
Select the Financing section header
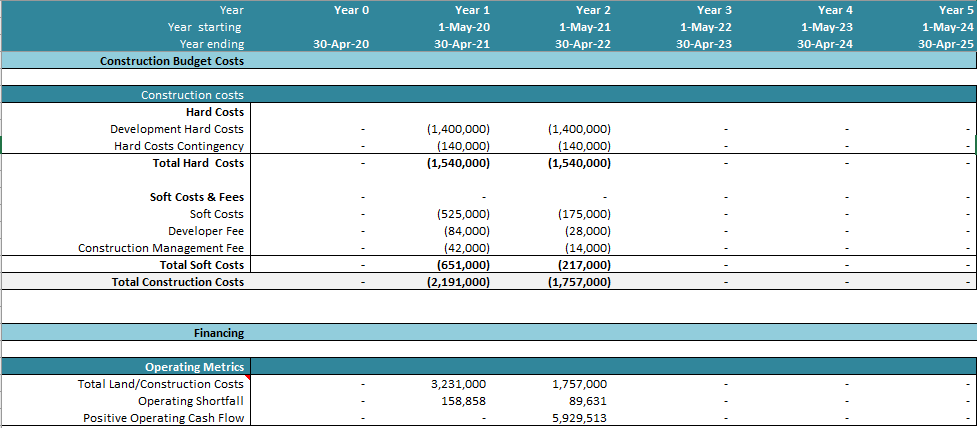[218, 333]
